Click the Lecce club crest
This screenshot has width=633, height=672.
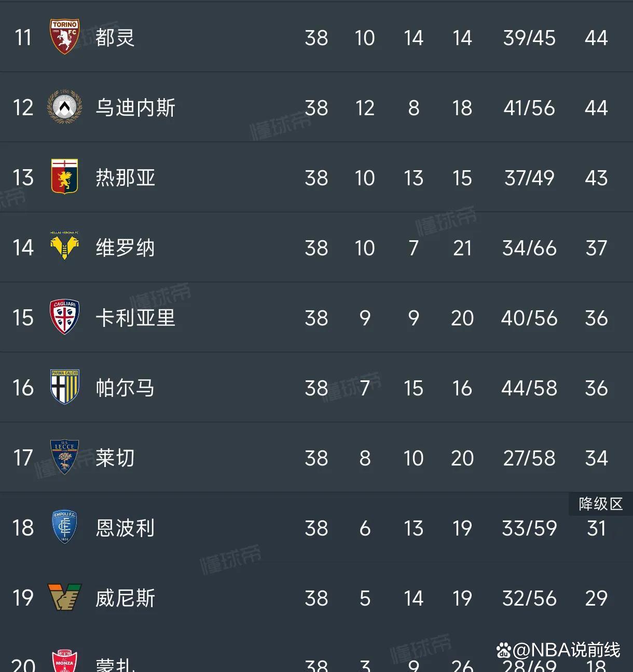[x=64, y=458]
